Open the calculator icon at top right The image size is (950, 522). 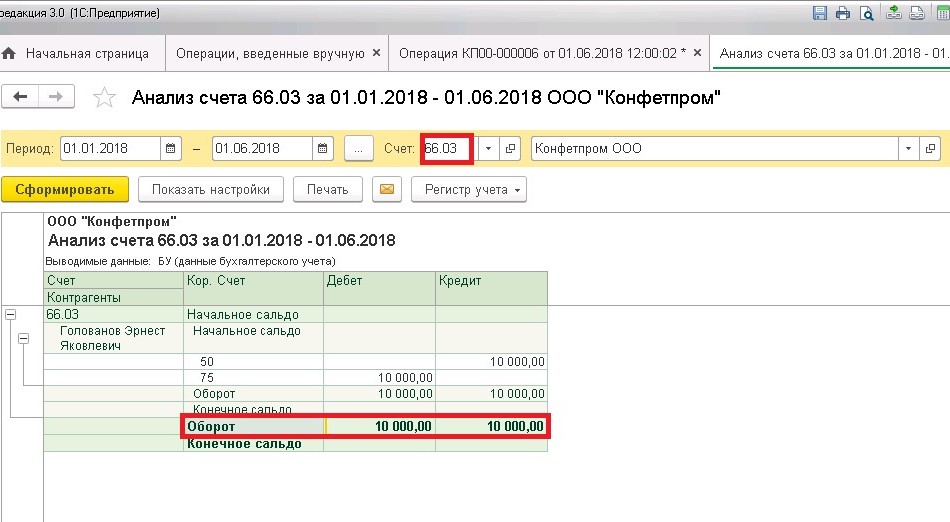pyautogui.click(x=944, y=13)
